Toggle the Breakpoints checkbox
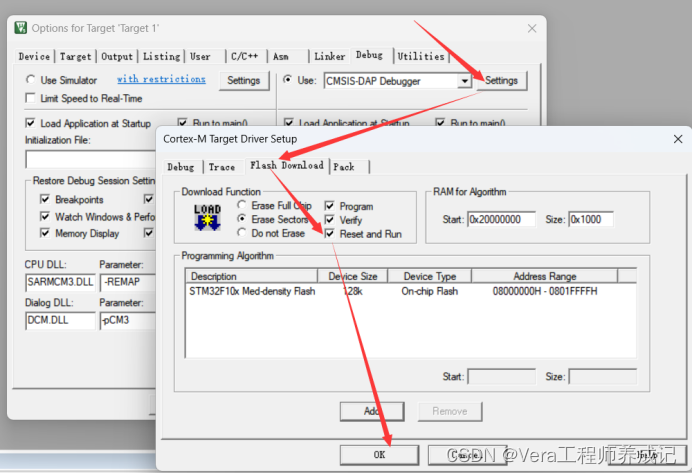The height and width of the screenshot is (474, 692). click(45, 199)
